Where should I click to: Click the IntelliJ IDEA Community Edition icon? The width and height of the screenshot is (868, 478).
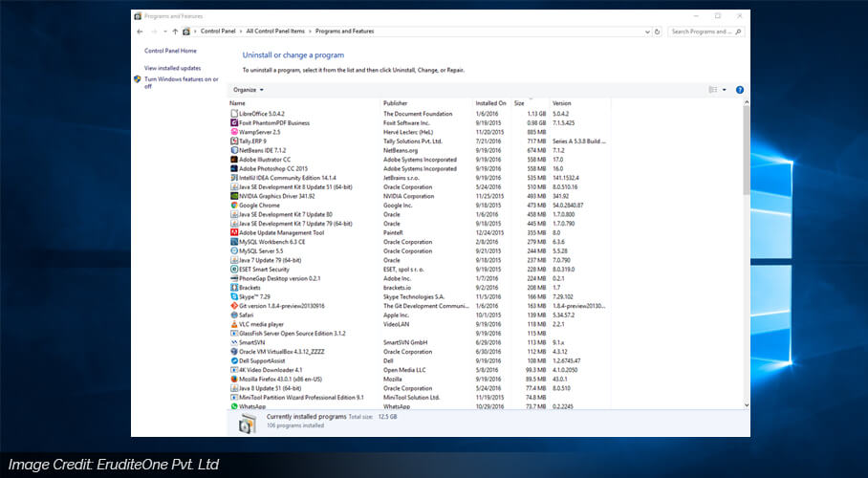[234, 178]
